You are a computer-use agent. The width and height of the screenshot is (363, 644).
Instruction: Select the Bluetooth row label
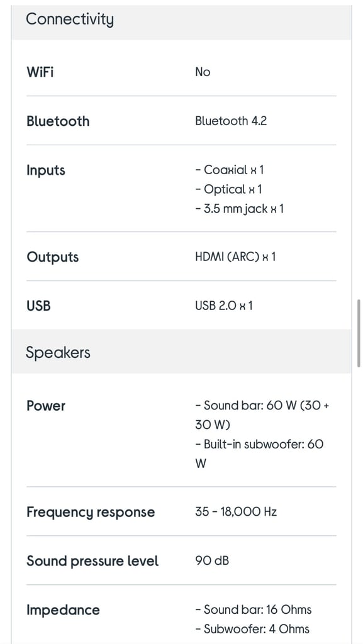[x=58, y=121]
